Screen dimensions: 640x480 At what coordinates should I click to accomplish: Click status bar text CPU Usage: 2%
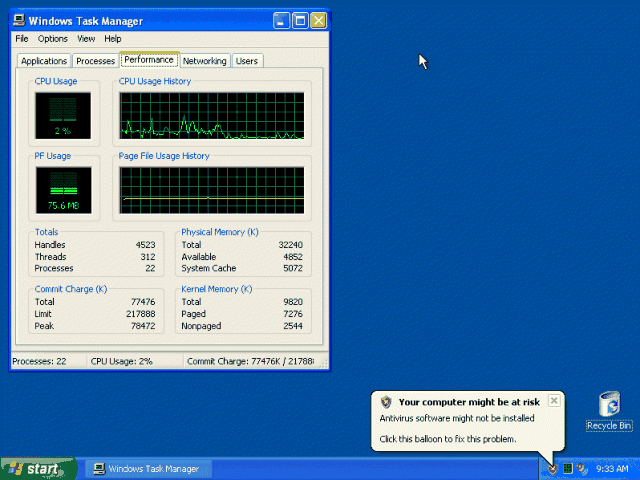(x=122, y=361)
